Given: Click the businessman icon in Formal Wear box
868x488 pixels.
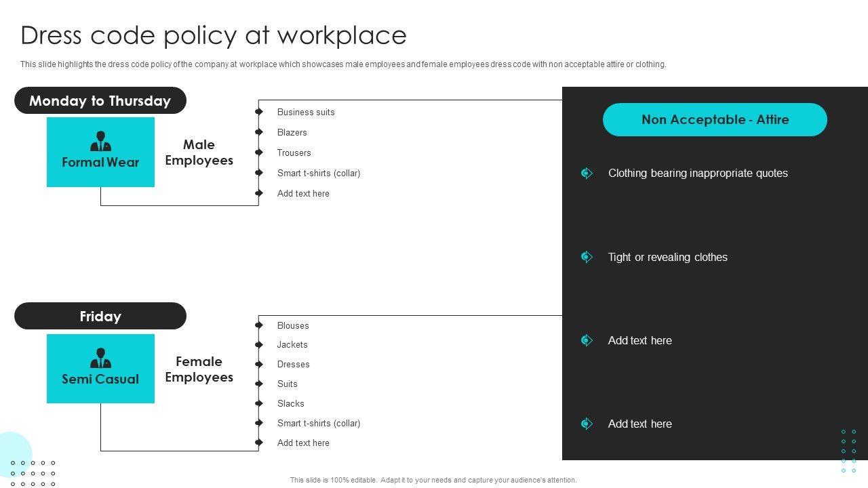Looking at the screenshot, I should (100, 141).
